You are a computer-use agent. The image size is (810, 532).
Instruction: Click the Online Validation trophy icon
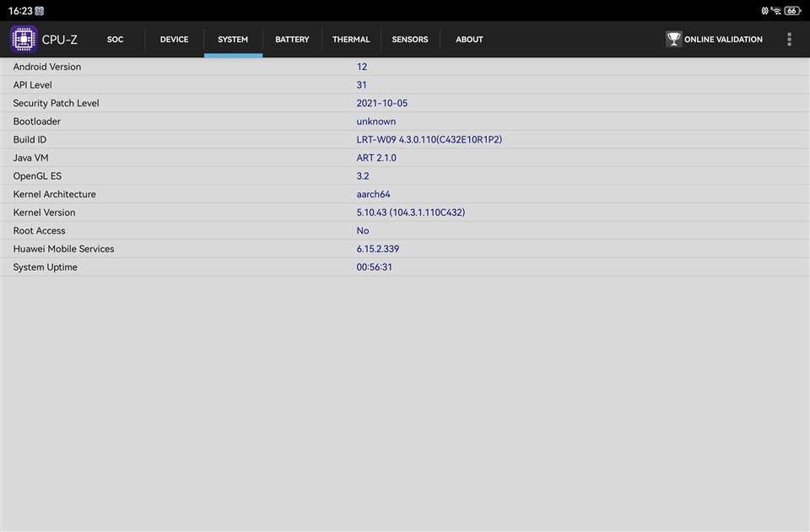coord(673,40)
